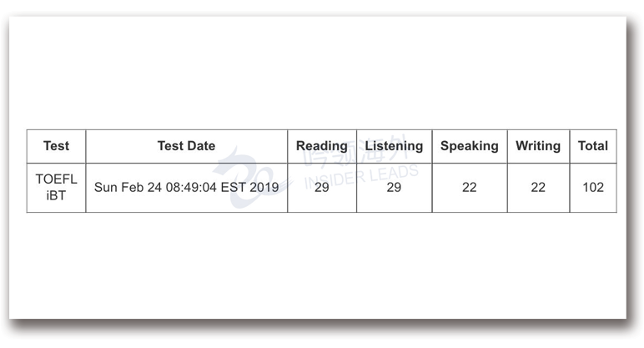
Task: Click the INSIDER LEADS watermark text
Action: [362, 176]
